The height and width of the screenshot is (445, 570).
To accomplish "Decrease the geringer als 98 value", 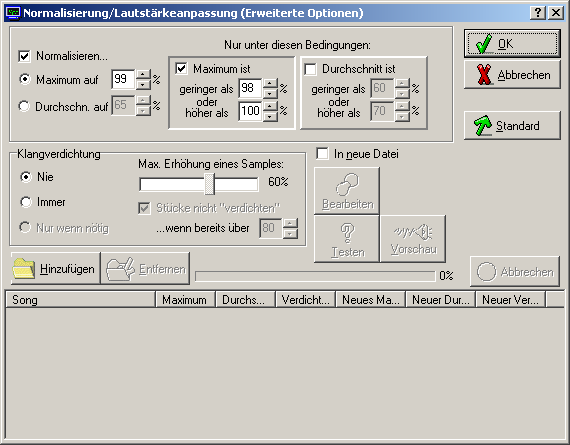I will point(270,94).
